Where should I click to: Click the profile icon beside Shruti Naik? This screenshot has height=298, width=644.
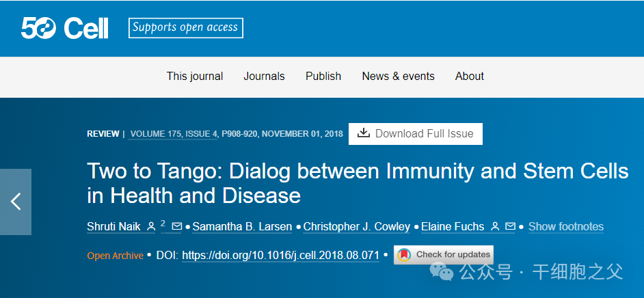click(x=151, y=226)
